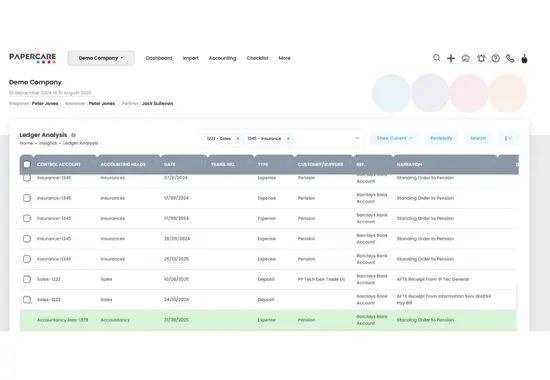Sort by the Trans. No. column header
550x380 pixels.
click(x=223, y=164)
